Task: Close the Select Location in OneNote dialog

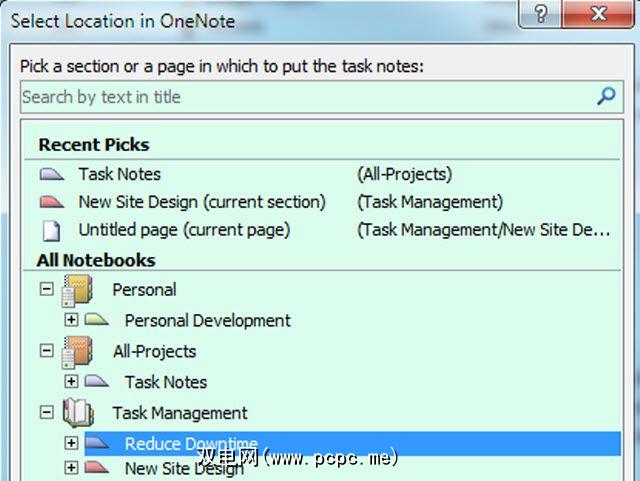Action: tap(600, 14)
